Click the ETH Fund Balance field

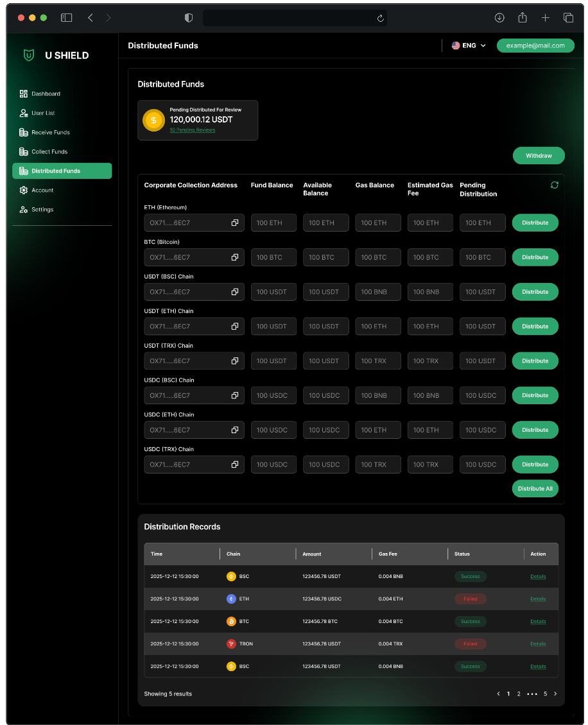tap(273, 223)
